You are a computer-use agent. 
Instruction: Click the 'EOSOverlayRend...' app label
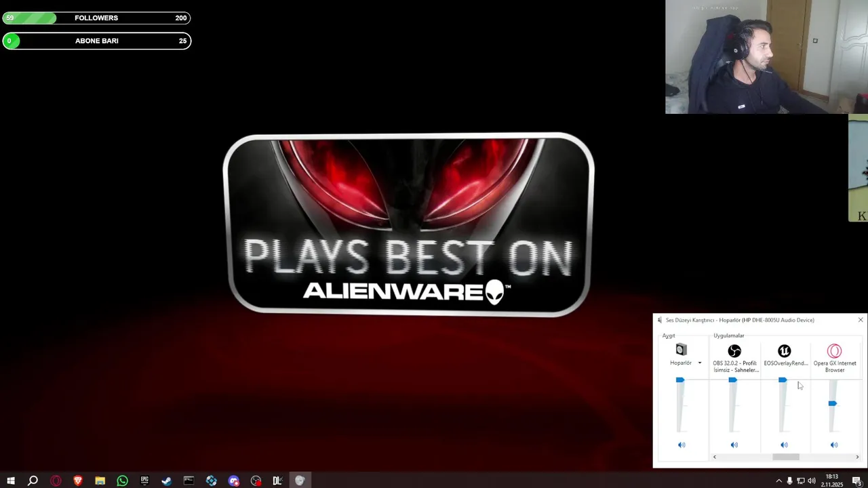(x=785, y=363)
